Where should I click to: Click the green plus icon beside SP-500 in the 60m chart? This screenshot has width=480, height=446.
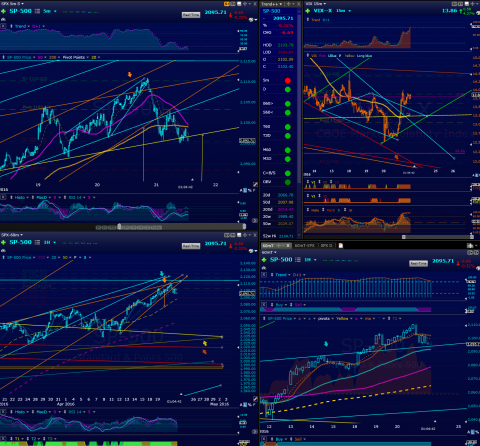point(3,242)
